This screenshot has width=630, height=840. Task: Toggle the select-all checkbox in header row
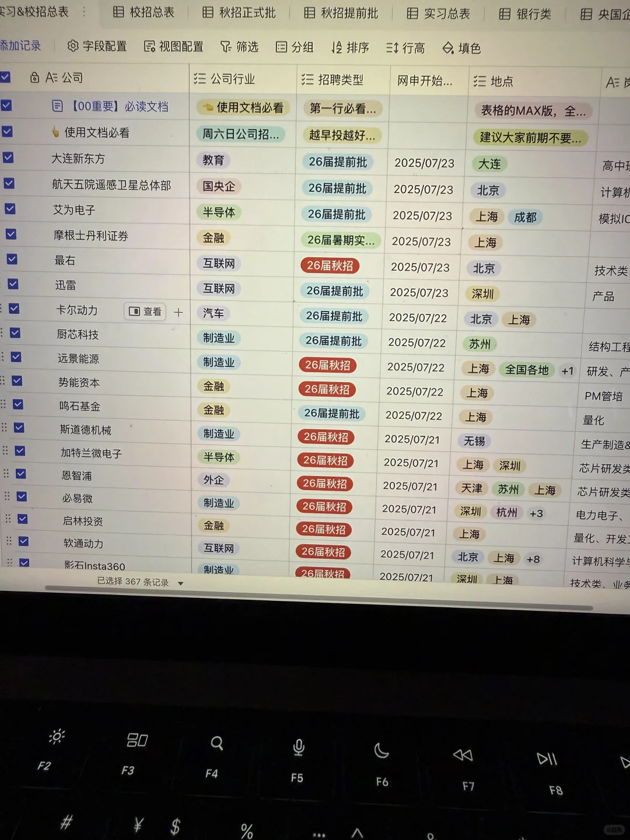click(5, 77)
